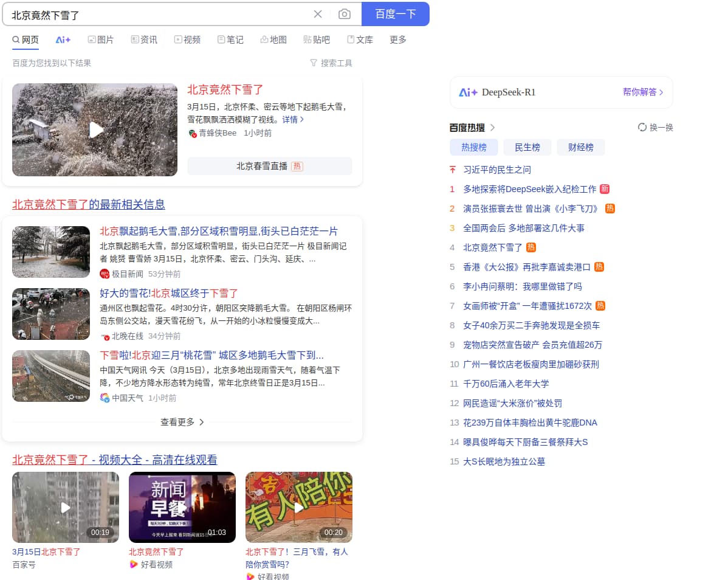Click thumbnail of 桃花雪 article

[51, 376]
